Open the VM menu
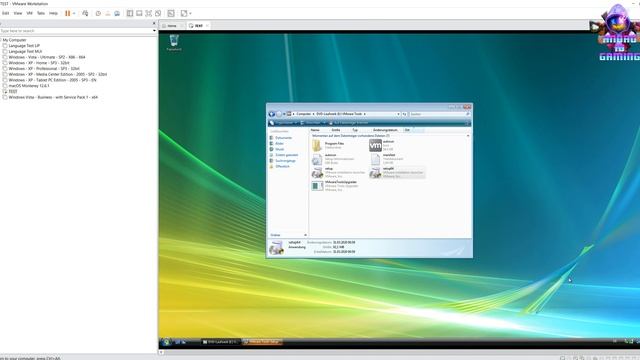Screen dimensions: 640x360 point(29,13)
